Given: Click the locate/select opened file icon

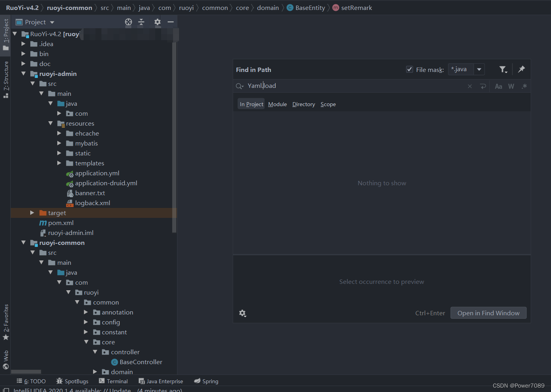Looking at the screenshot, I should (x=129, y=22).
